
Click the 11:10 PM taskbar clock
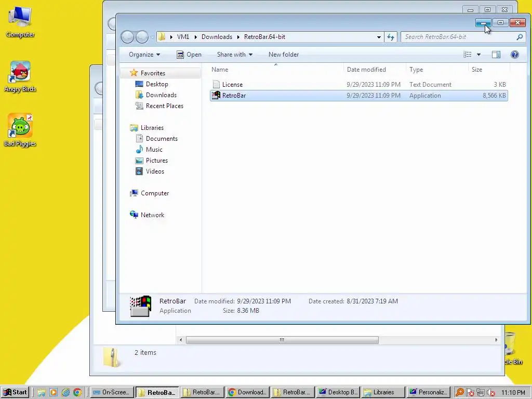coord(513,393)
